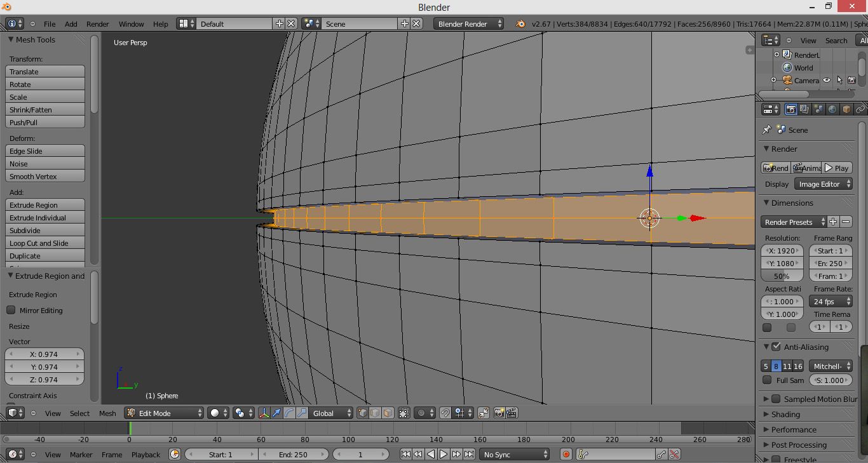
Task: Open the Constraints properties tab chain icon
Action: (860, 109)
